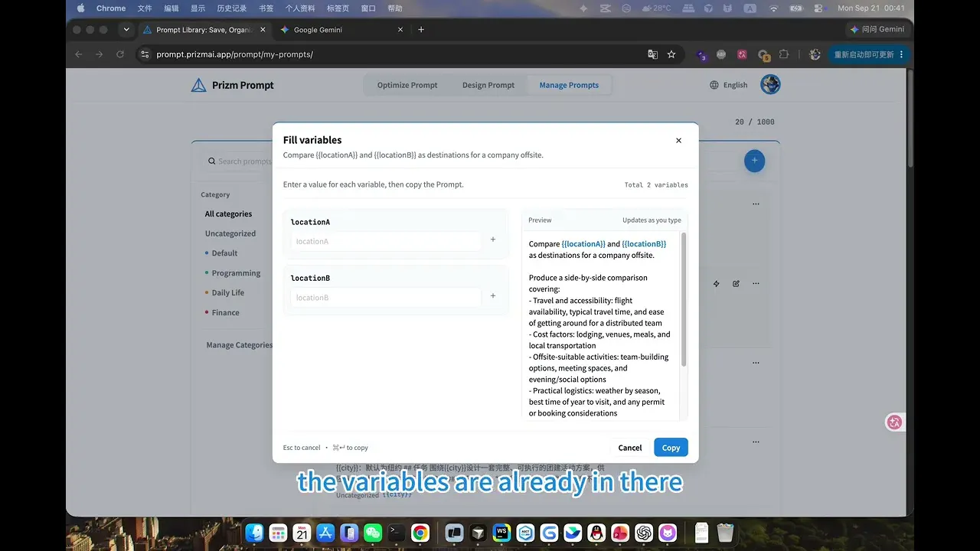980x551 pixels.
Task: Add a value with the locationB plus icon
Action: point(493,296)
